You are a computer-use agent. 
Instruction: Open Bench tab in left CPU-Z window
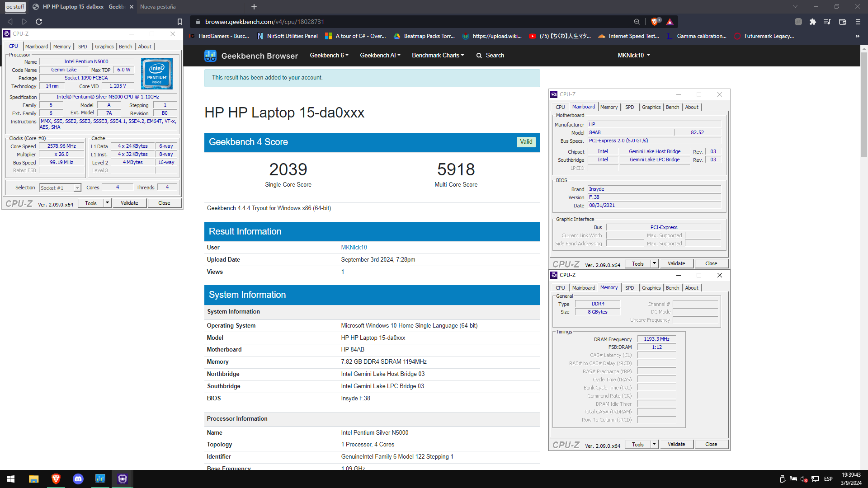pos(126,47)
